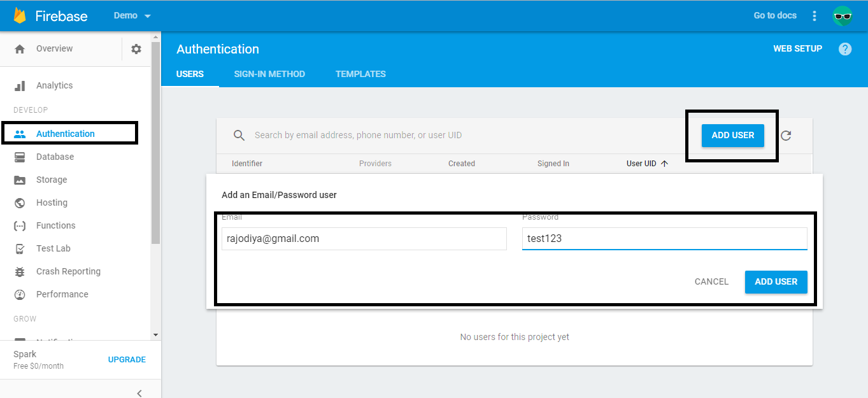
Task: Refresh the users list
Action: point(786,136)
